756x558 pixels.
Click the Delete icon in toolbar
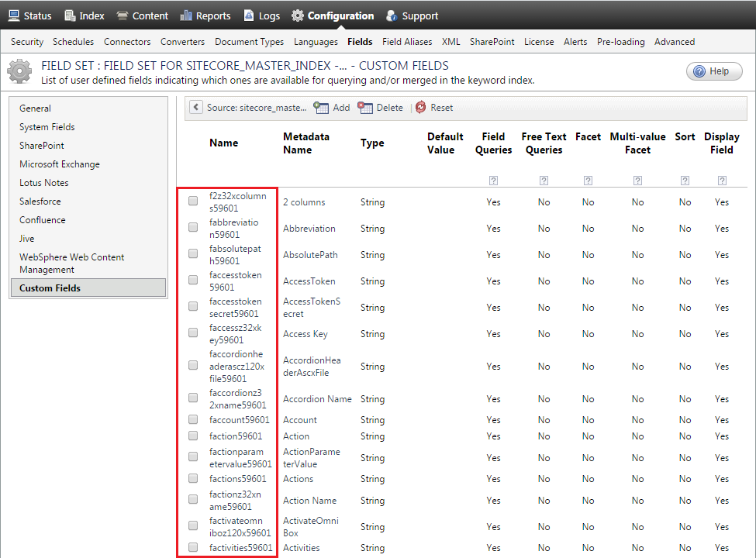coord(367,108)
